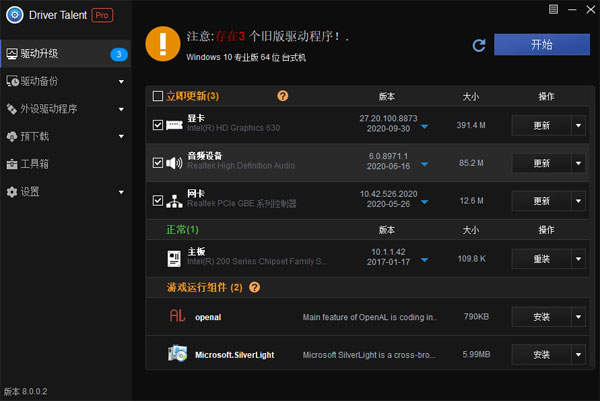
Task: Open 工具箱 sidebar item
Action: tap(65, 164)
